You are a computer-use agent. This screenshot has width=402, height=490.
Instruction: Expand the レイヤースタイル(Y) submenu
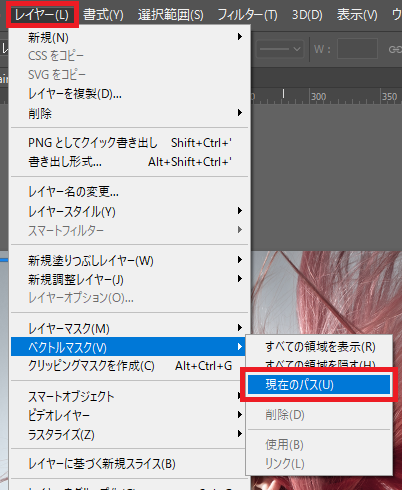tap(130, 211)
